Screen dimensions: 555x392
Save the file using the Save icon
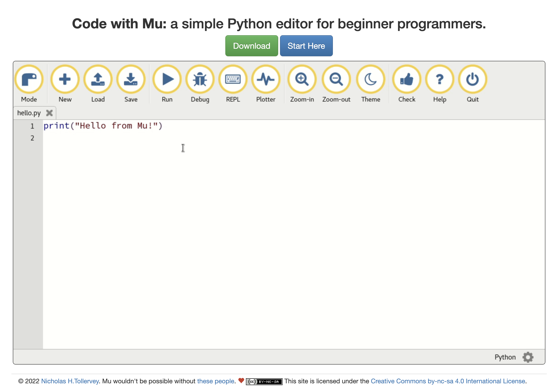point(131,79)
